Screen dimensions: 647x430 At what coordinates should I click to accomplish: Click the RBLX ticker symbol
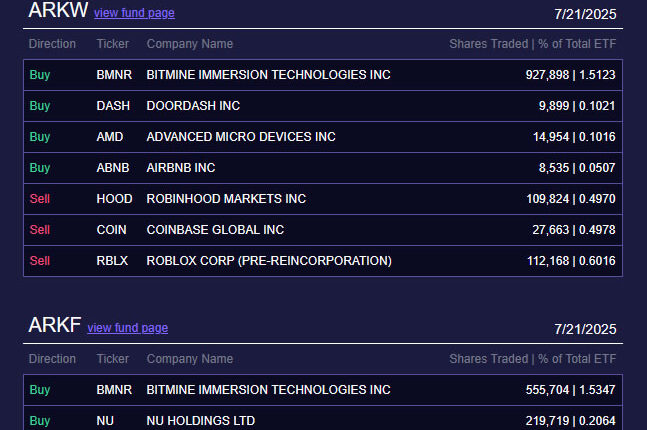pos(113,261)
